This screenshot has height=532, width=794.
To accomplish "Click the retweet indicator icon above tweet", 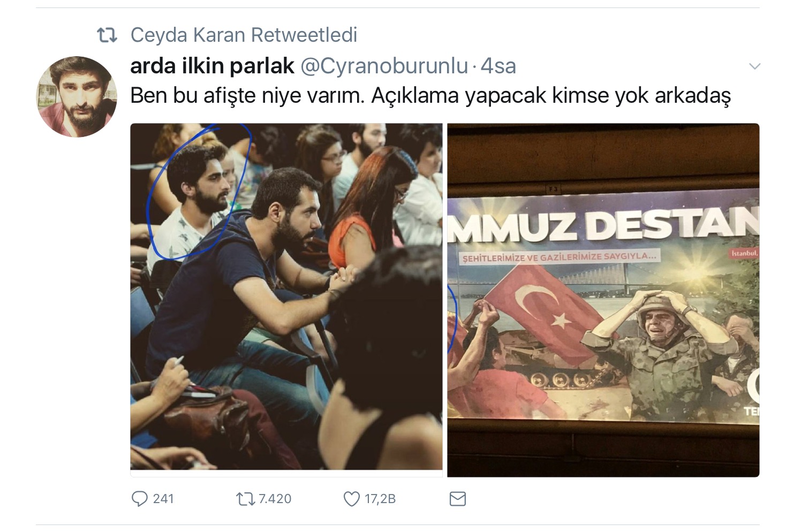I will [107, 35].
